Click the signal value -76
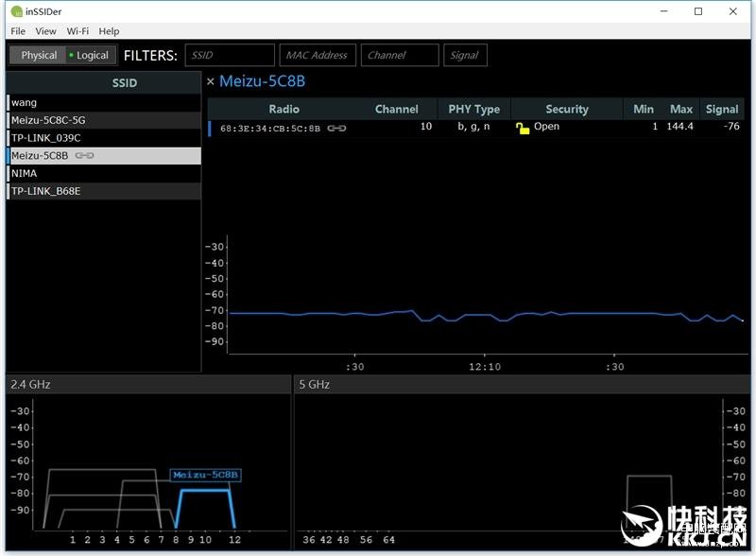This screenshot has width=756, height=556. (731, 127)
